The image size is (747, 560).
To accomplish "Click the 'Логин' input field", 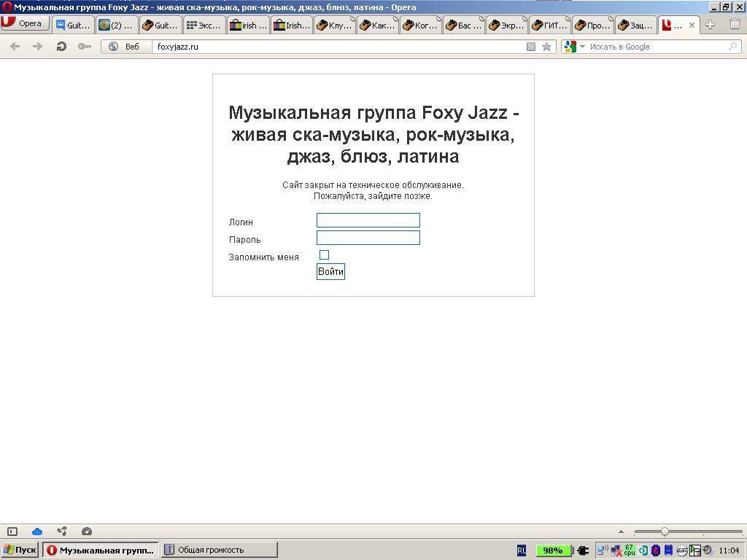I will (x=368, y=220).
